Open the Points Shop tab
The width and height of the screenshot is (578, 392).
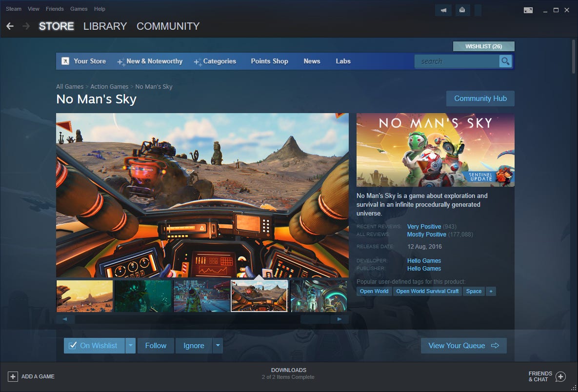click(269, 61)
